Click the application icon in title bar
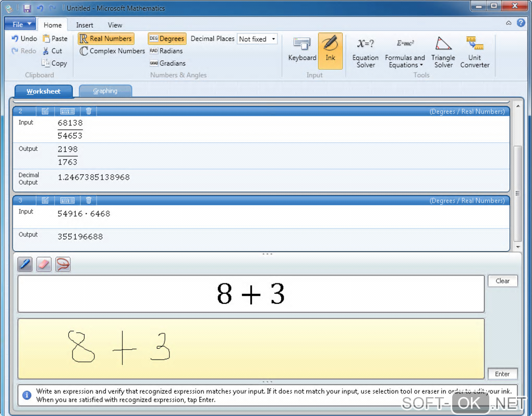This screenshot has width=532, height=416. click(x=9, y=9)
